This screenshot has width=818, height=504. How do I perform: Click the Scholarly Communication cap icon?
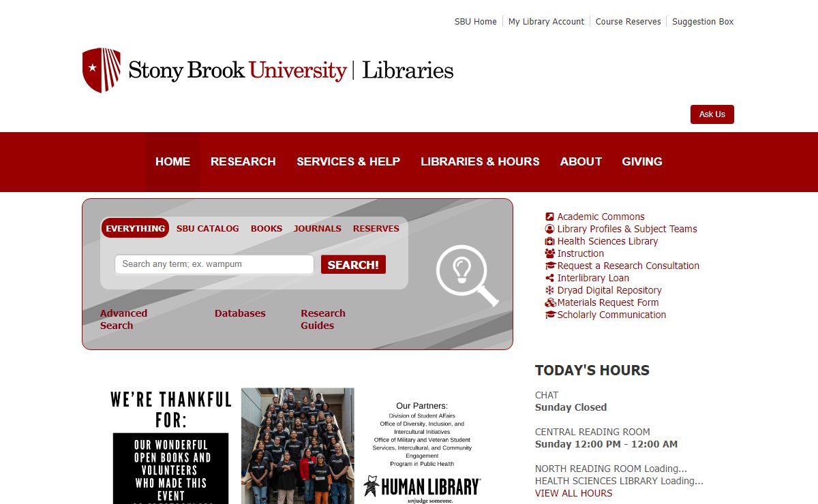pyautogui.click(x=551, y=315)
